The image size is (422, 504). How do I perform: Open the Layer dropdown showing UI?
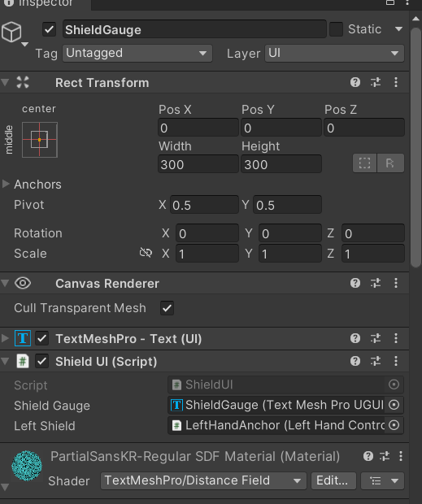coord(334,53)
